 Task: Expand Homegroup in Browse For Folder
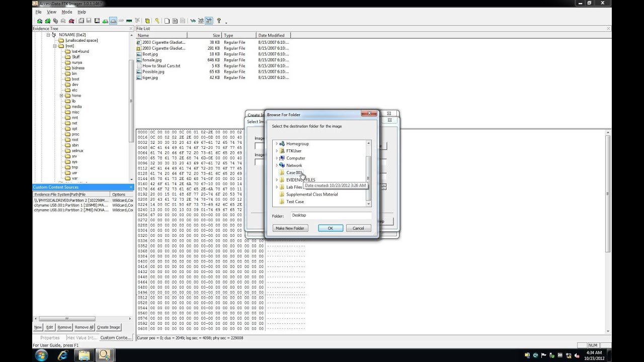(x=277, y=144)
